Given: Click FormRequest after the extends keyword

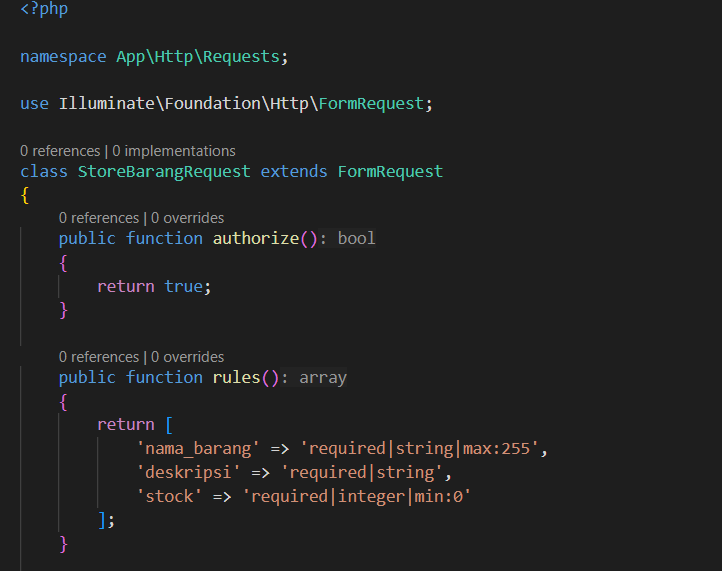Looking at the screenshot, I should pos(390,172).
